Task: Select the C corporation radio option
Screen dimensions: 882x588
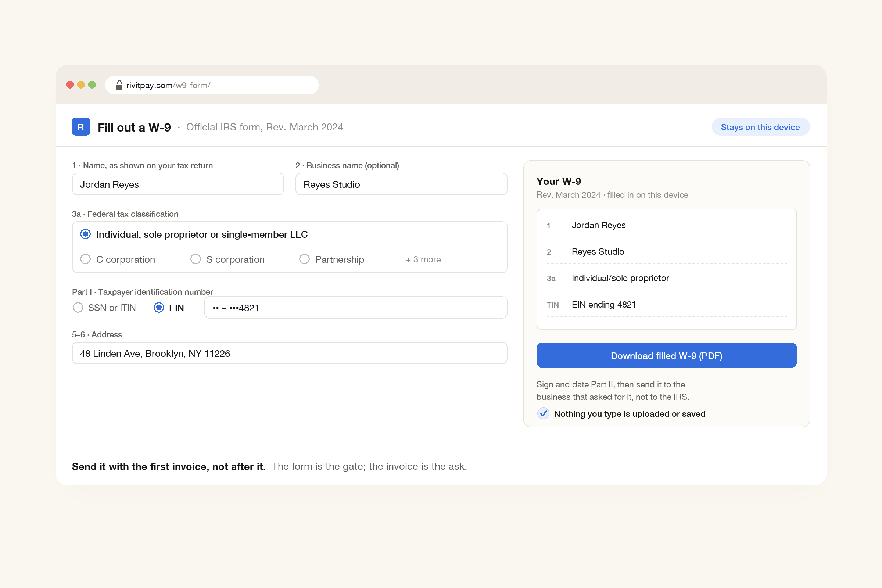Action: [86, 259]
